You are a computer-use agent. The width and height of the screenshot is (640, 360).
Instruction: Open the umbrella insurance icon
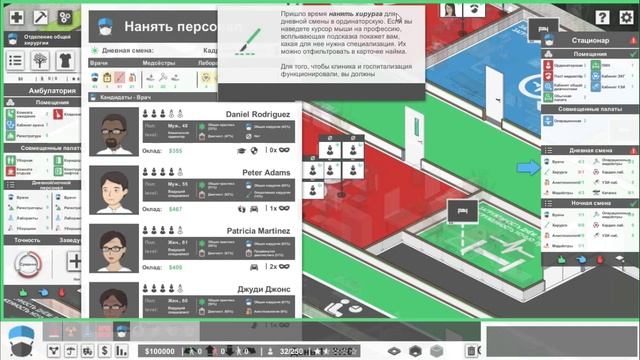click(x=71, y=351)
